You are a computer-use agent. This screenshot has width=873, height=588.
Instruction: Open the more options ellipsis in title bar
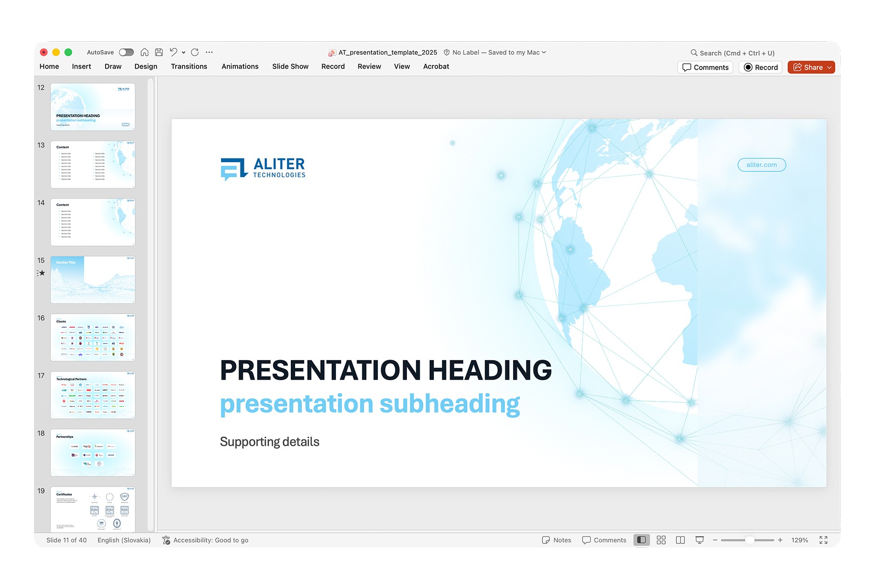coord(209,52)
